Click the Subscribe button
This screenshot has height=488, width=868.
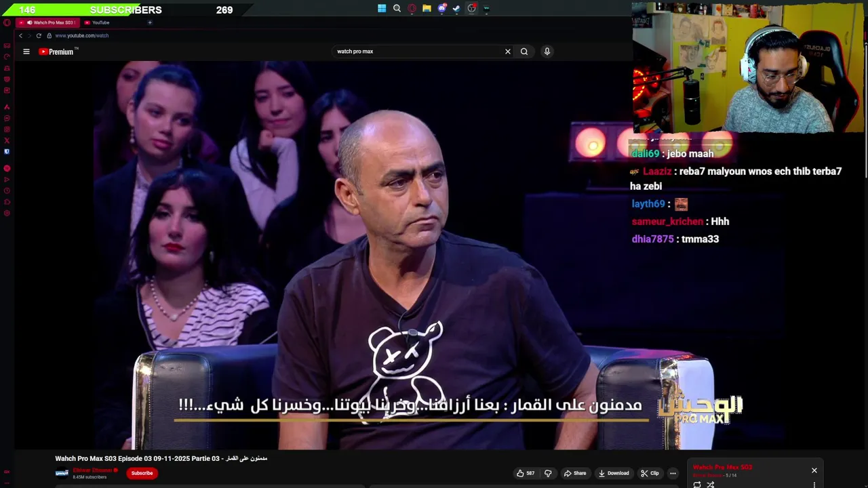point(142,473)
